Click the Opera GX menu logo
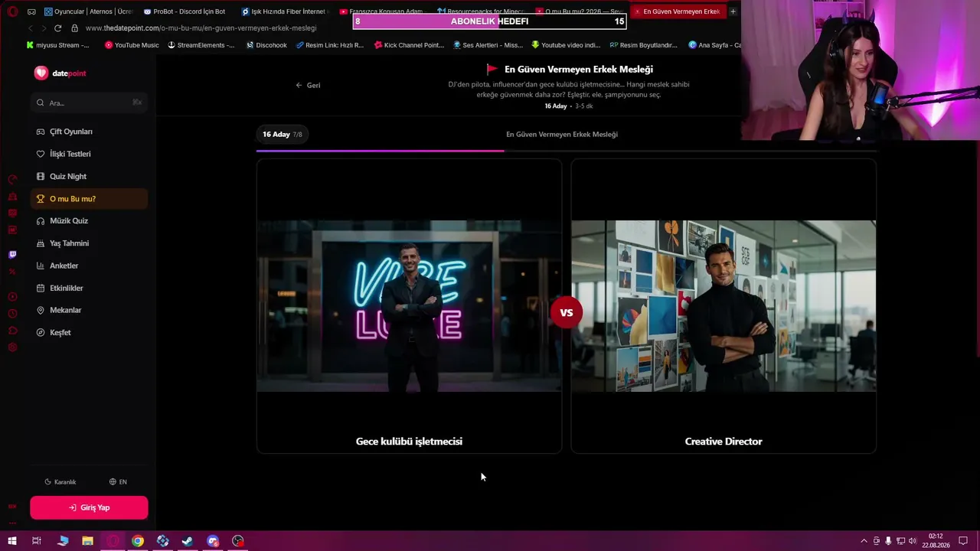This screenshot has height=551, width=980. coord(12,11)
